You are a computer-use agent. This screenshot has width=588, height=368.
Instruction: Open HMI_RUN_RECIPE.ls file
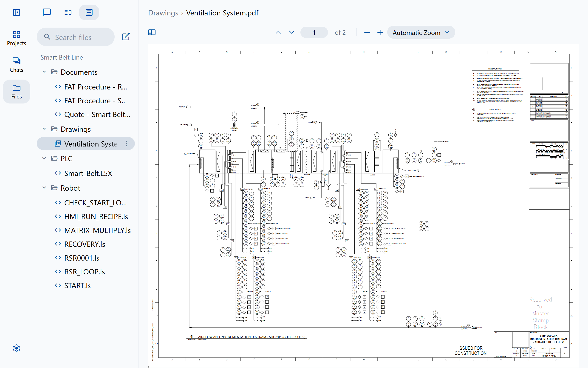(92, 217)
